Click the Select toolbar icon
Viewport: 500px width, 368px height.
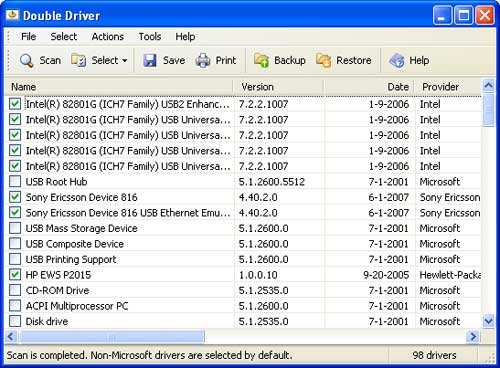pos(79,60)
